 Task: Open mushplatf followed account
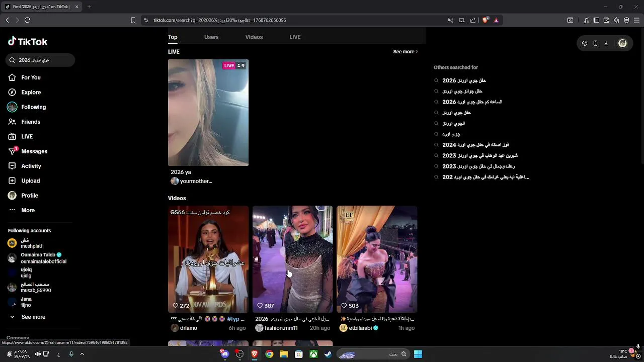click(x=26, y=243)
